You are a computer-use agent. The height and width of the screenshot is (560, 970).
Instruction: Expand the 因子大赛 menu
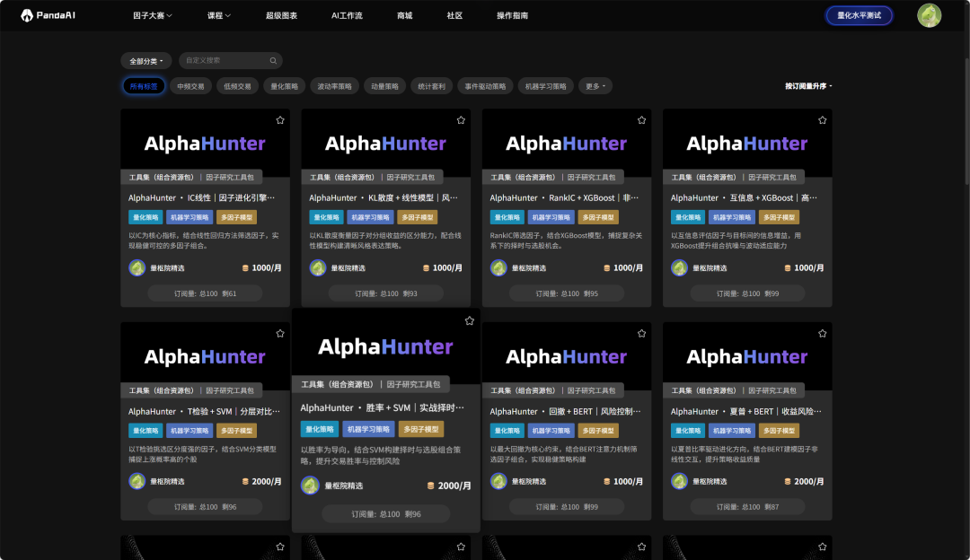152,15
